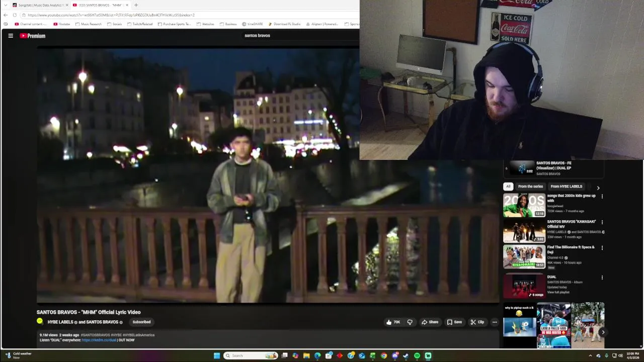Expand the Music Research bookmark folder
Image resolution: width=644 pixels, height=362 pixels.
click(89, 24)
